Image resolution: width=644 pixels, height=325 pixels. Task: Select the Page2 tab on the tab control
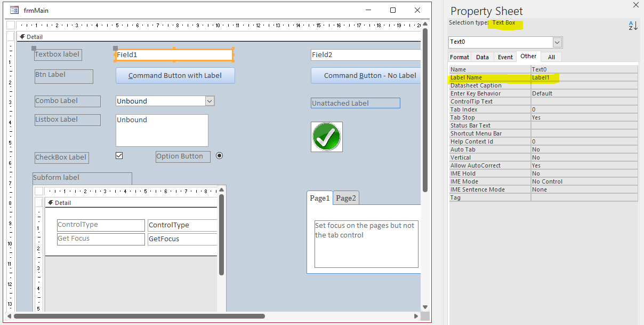tap(346, 197)
